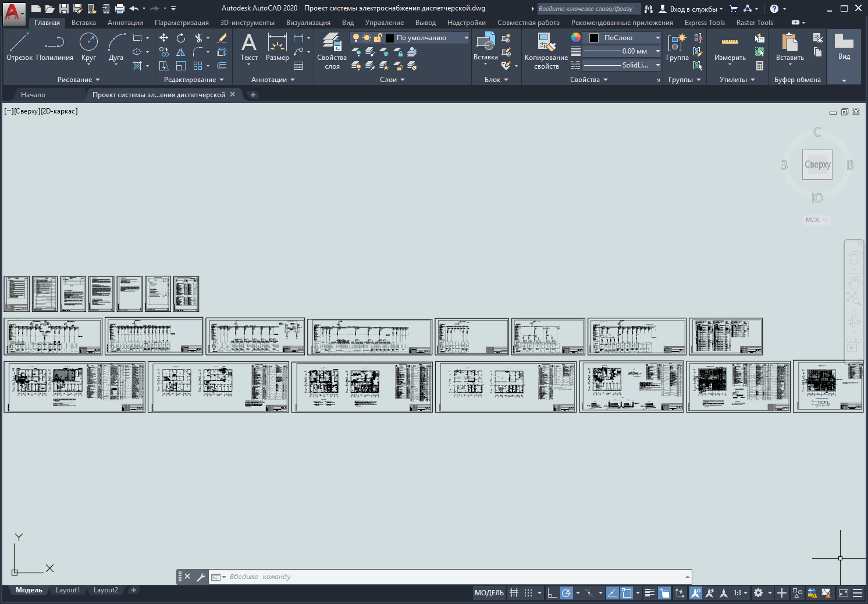The image size is (868, 604).
Task: Toggle transparency display in status bar
Action: click(x=664, y=593)
